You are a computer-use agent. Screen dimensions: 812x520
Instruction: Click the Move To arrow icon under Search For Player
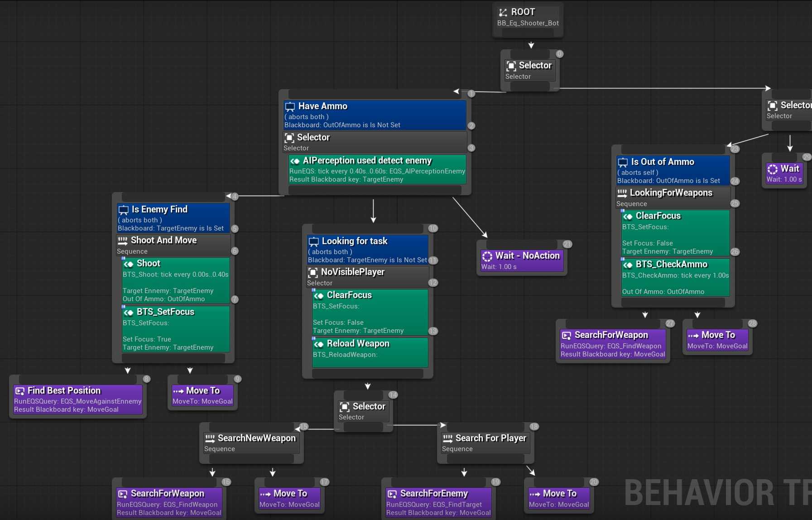point(535,494)
